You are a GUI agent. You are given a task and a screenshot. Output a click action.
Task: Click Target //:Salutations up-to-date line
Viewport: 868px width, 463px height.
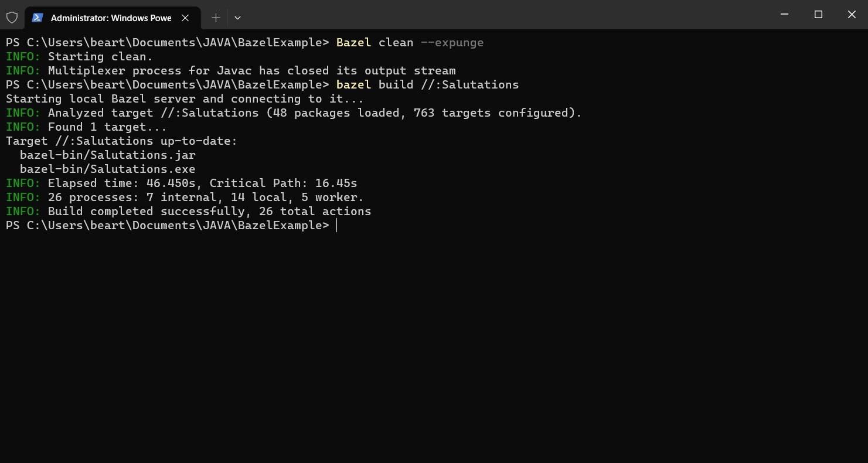pyautogui.click(x=120, y=141)
